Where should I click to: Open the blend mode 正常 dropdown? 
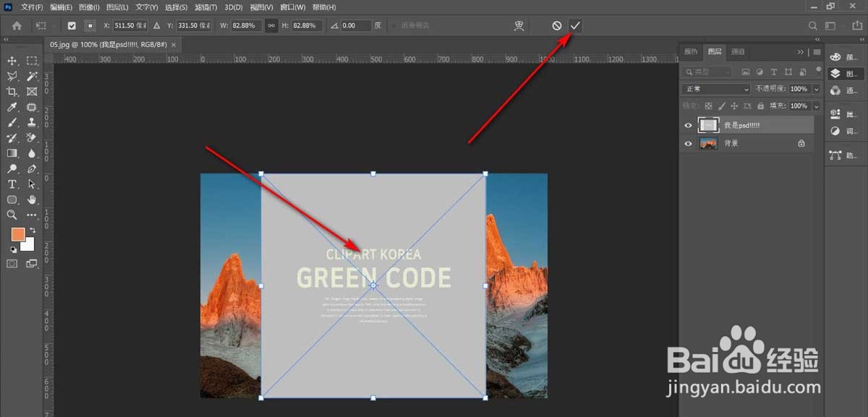click(716, 89)
